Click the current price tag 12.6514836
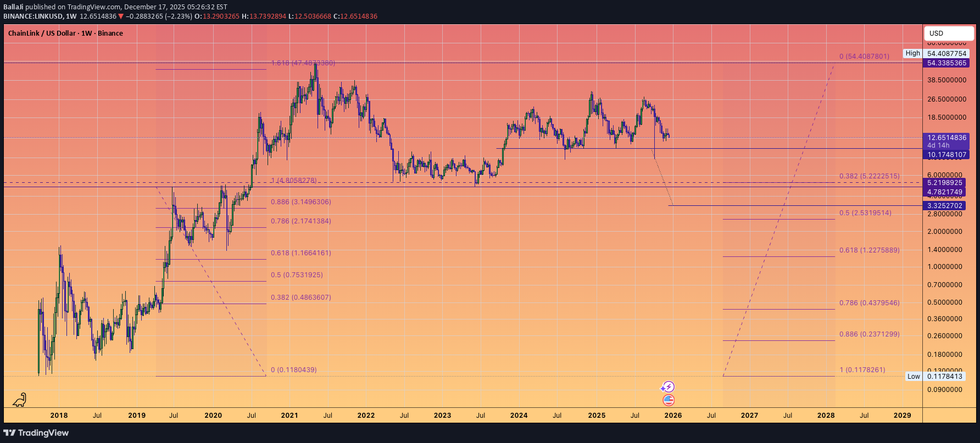This screenshot has width=980, height=443. (x=946, y=138)
